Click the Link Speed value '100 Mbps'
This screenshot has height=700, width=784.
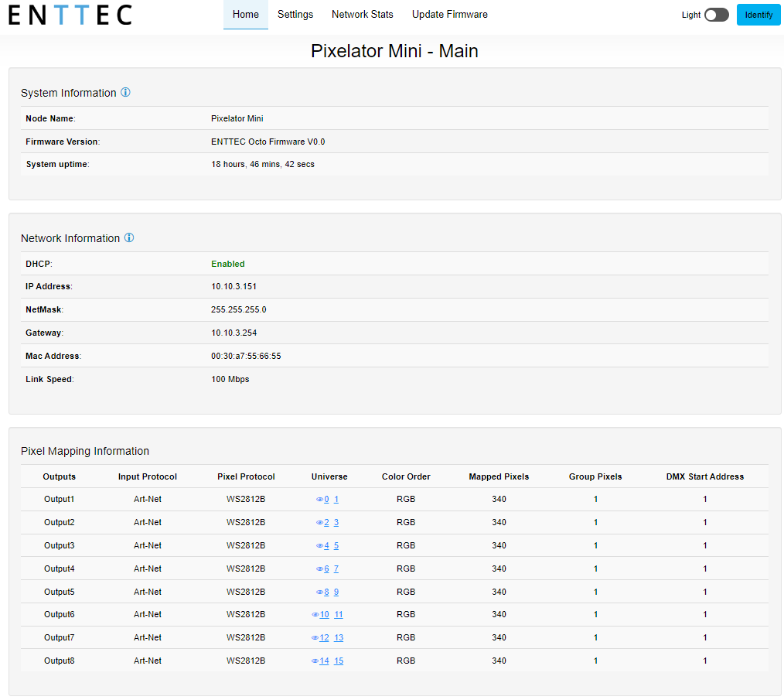click(230, 379)
